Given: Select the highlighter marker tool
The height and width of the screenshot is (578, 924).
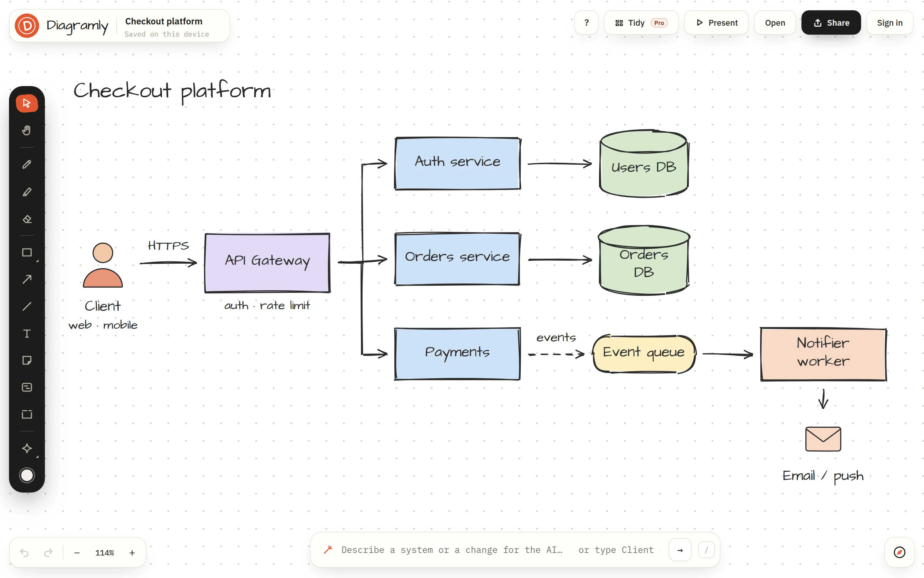Looking at the screenshot, I should click(27, 192).
